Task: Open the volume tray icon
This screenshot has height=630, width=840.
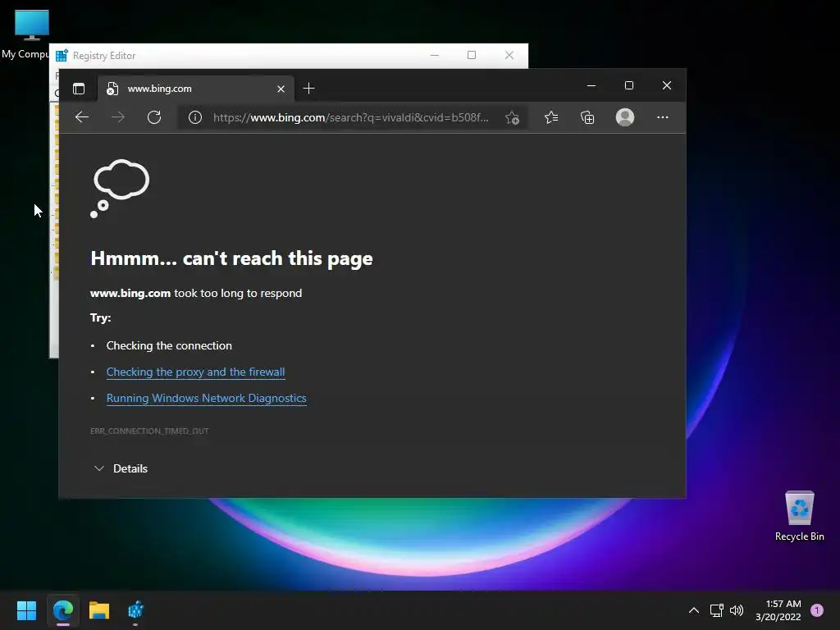Action: pyautogui.click(x=737, y=610)
